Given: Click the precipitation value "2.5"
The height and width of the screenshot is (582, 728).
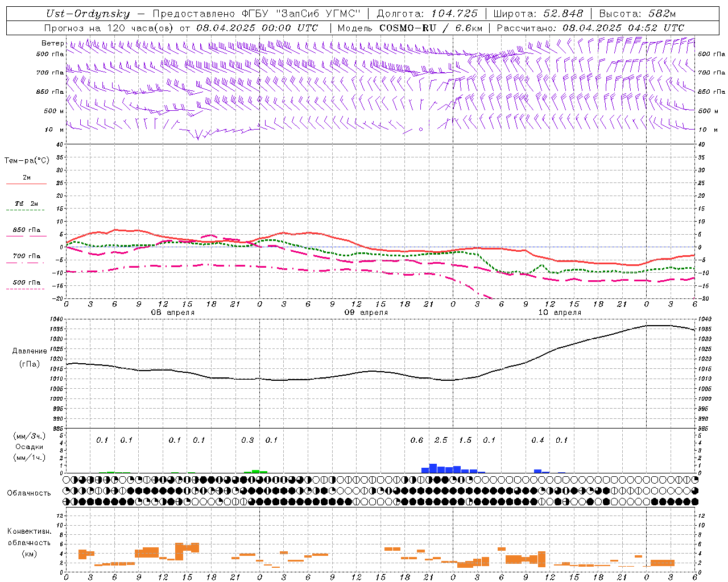Looking at the screenshot, I should [441, 440].
